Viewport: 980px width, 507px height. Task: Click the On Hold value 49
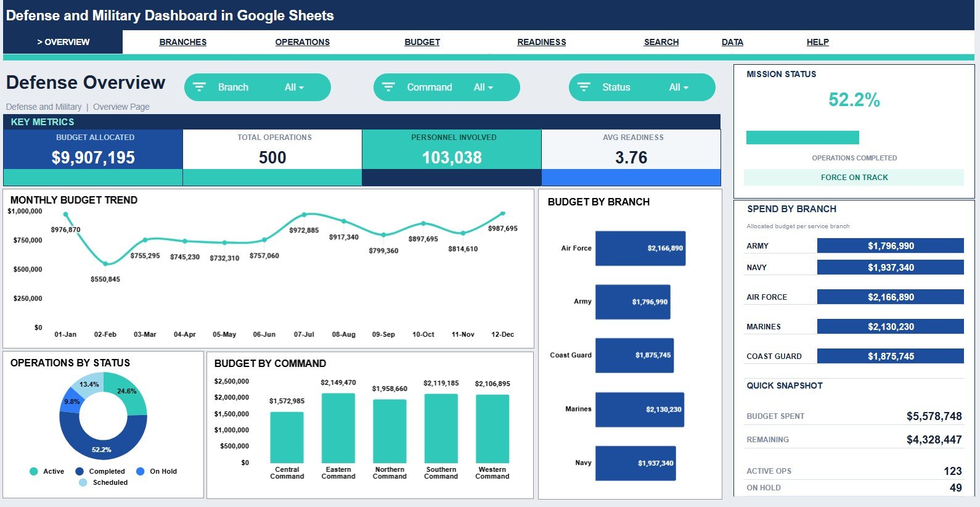point(956,488)
